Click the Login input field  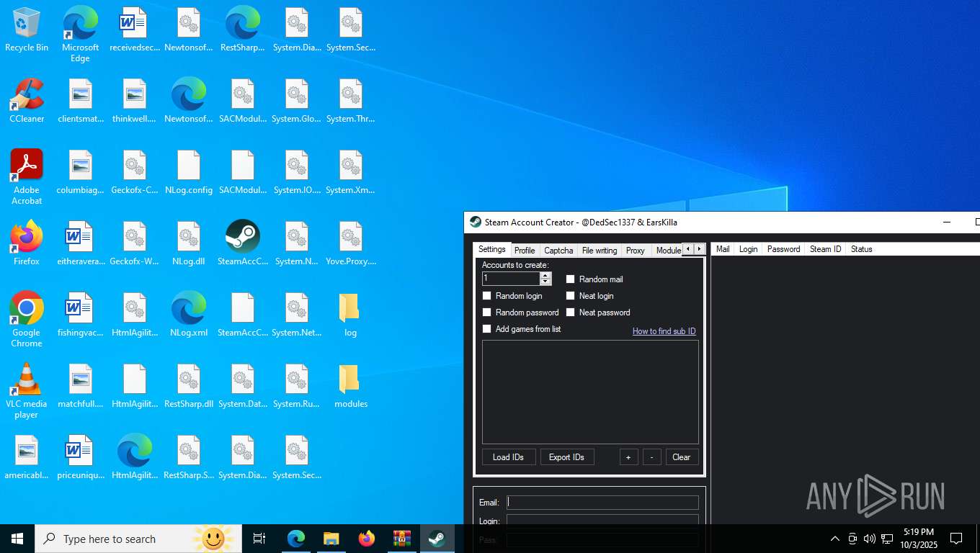pos(602,521)
